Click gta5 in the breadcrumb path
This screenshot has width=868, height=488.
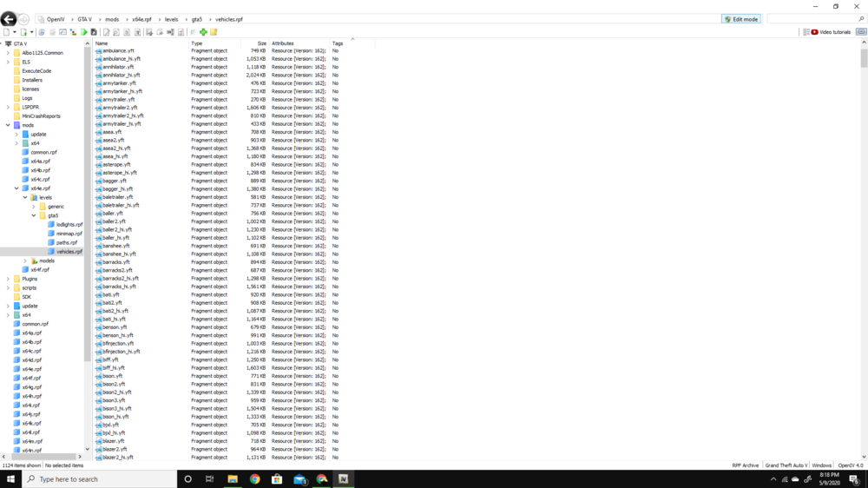coord(196,19)
